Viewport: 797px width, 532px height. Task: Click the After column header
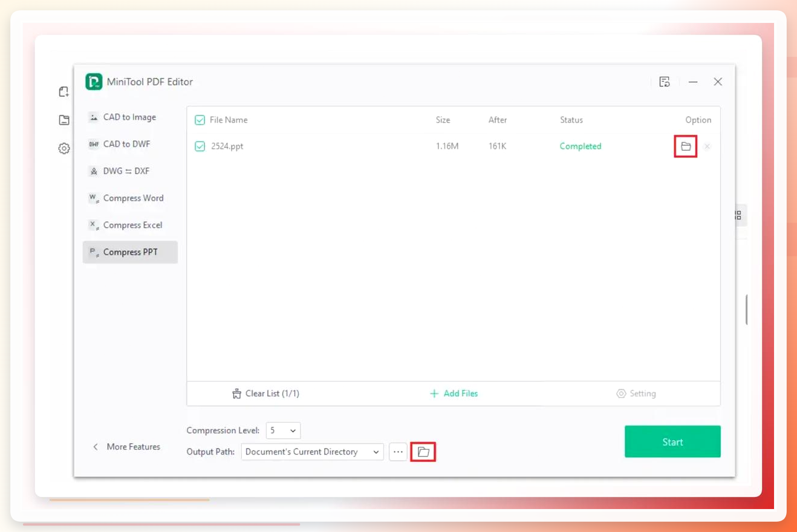coord(498,120)
